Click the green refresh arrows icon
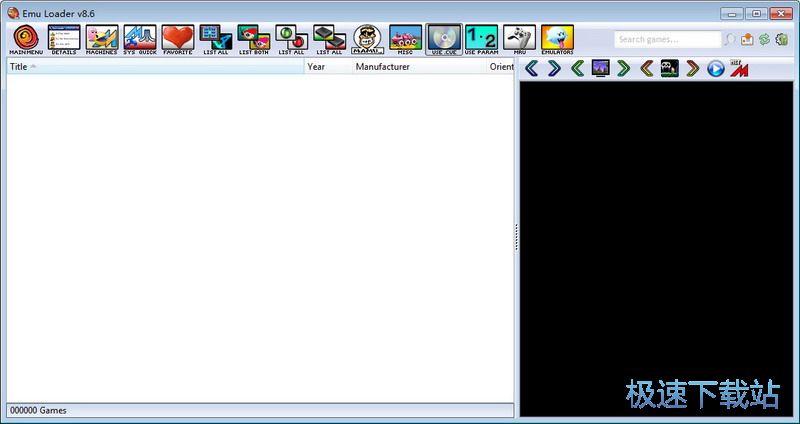Image resolution: width=800 pixels, height=424 pixels. (x=764, y=40)
